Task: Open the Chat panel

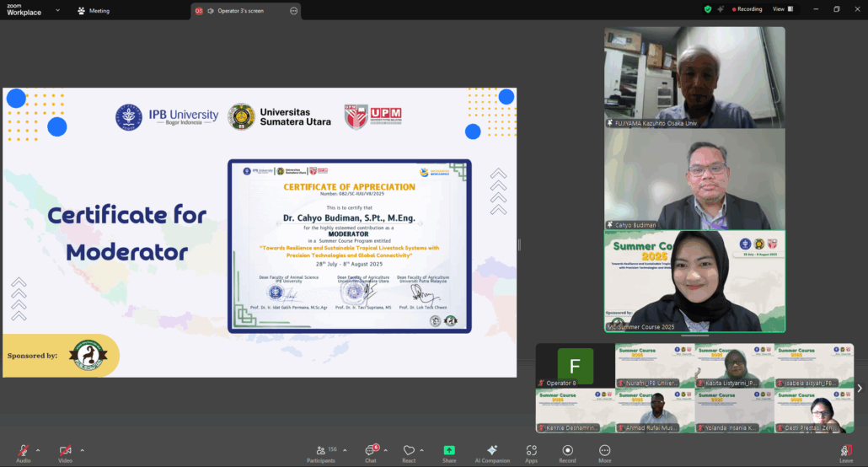Action: point(370,451)
